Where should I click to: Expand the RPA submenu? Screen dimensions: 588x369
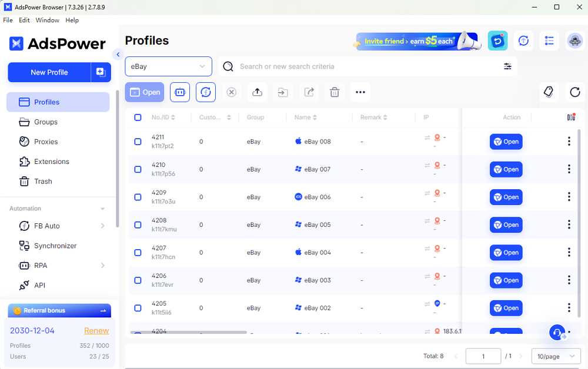click(102, 266)
